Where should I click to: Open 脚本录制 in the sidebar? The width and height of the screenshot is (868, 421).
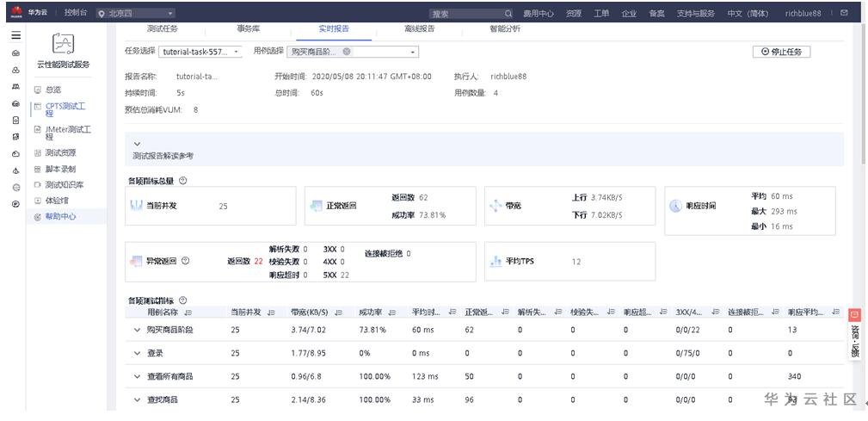click(x=60, y=169)
